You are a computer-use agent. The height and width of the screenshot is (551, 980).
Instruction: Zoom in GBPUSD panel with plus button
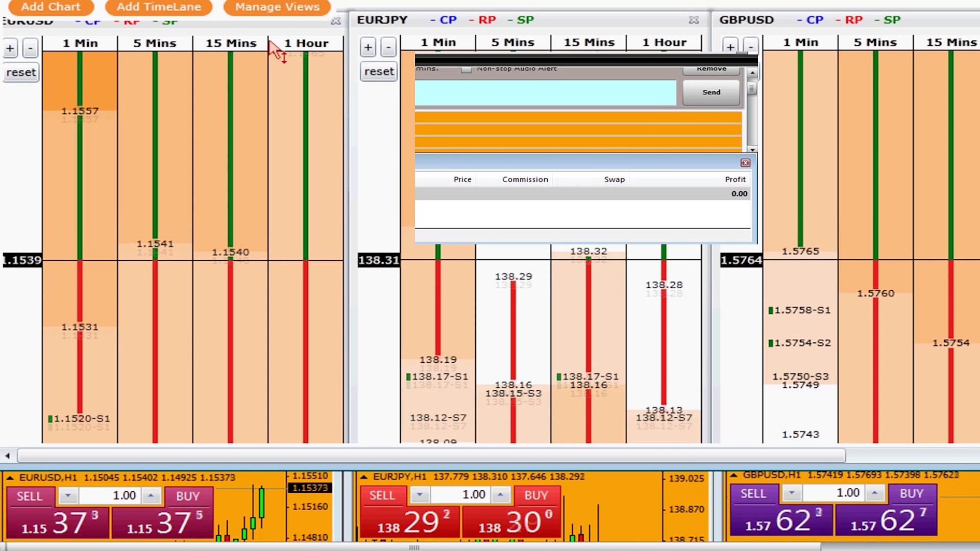click(x=730, y=47)
